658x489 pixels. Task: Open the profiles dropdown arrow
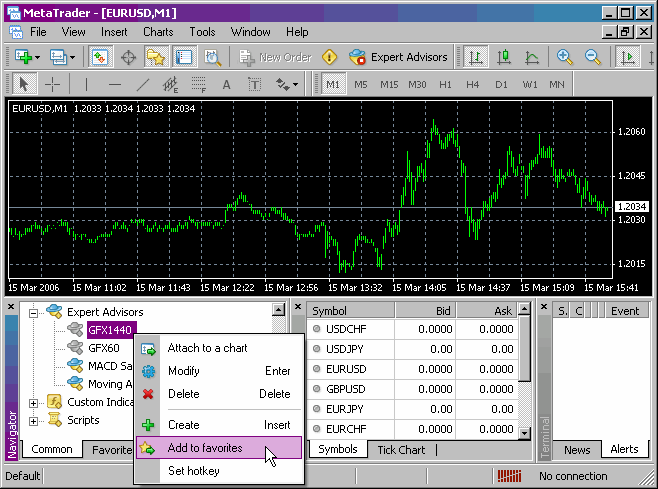tap(73, 57)
